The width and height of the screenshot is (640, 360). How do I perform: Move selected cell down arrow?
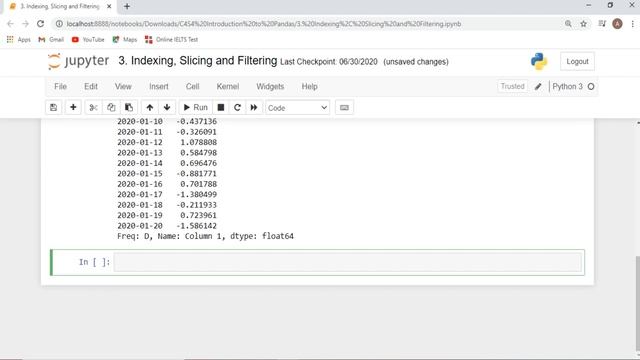pyautogui.click(x=167, y=108)
